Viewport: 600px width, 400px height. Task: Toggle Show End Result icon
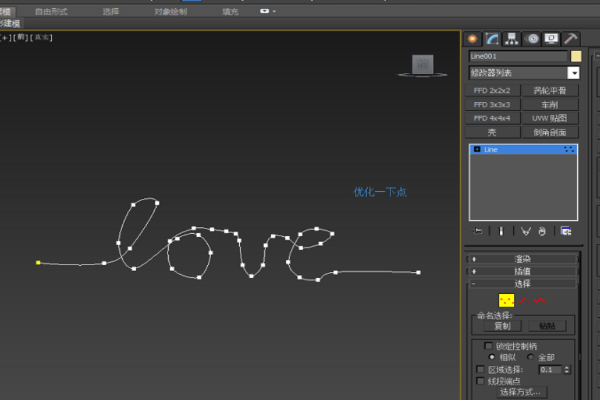click(x=501, y=231)
